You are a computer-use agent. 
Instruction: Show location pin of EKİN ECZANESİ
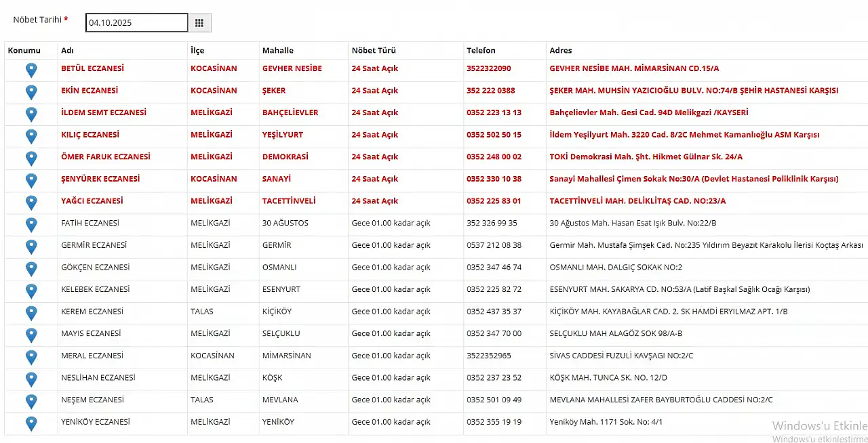point(31,92)
